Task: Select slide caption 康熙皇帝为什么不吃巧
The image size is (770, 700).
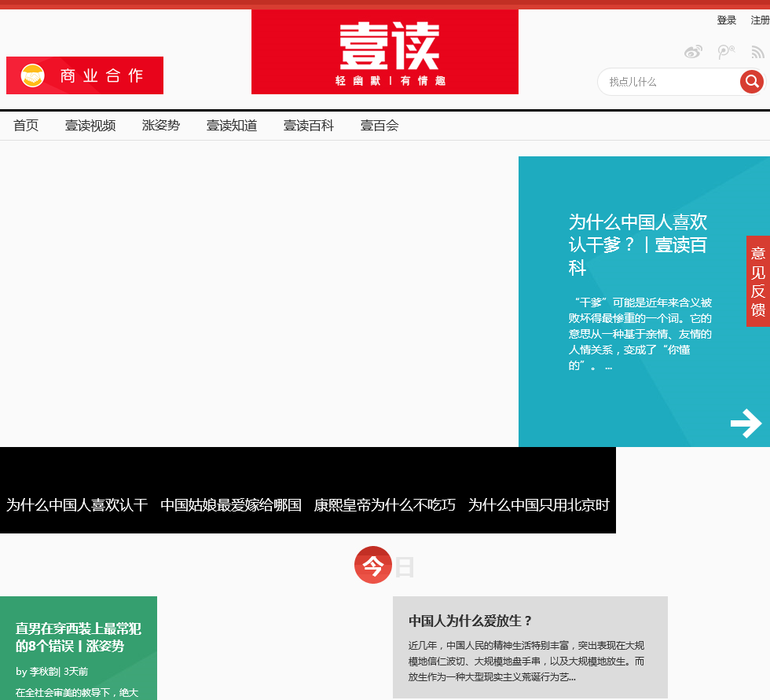Action: point(385,504)
